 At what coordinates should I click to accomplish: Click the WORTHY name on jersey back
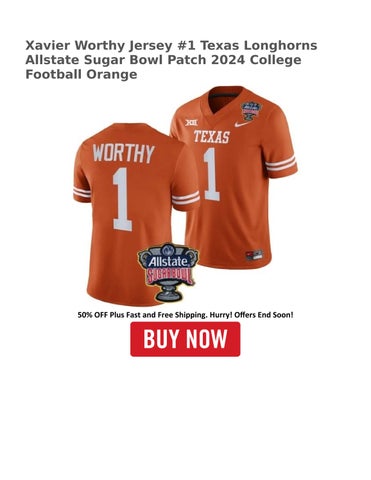[124, 153]
